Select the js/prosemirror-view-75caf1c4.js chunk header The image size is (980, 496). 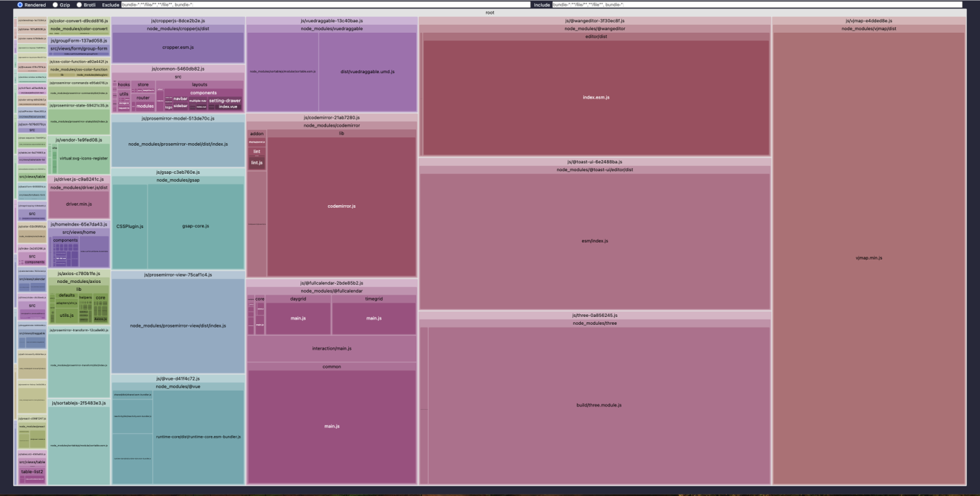coord(178,275)
